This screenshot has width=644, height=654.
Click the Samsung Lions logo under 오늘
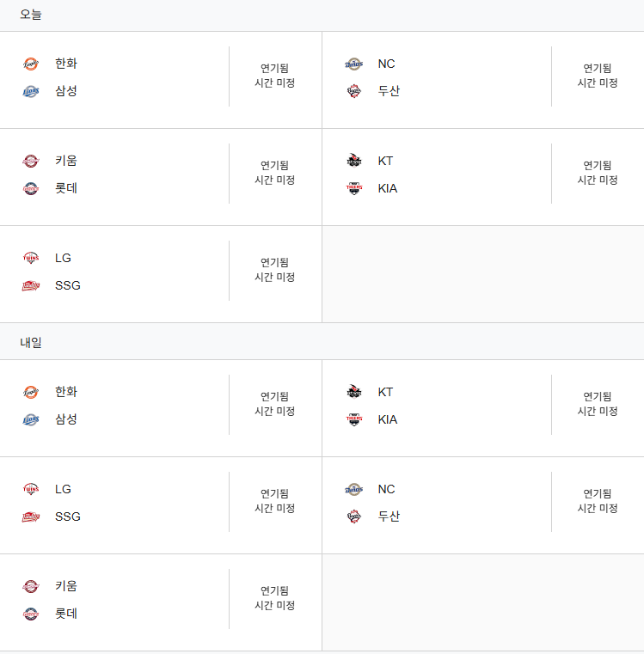click(31, 91)
